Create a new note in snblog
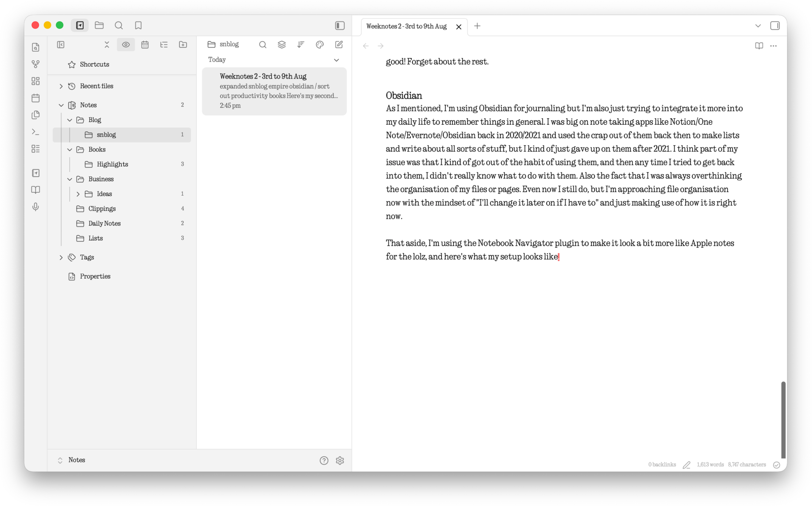The height and width of the screenshot is (506, 812). pyautogui.click(x=339, y=44)
